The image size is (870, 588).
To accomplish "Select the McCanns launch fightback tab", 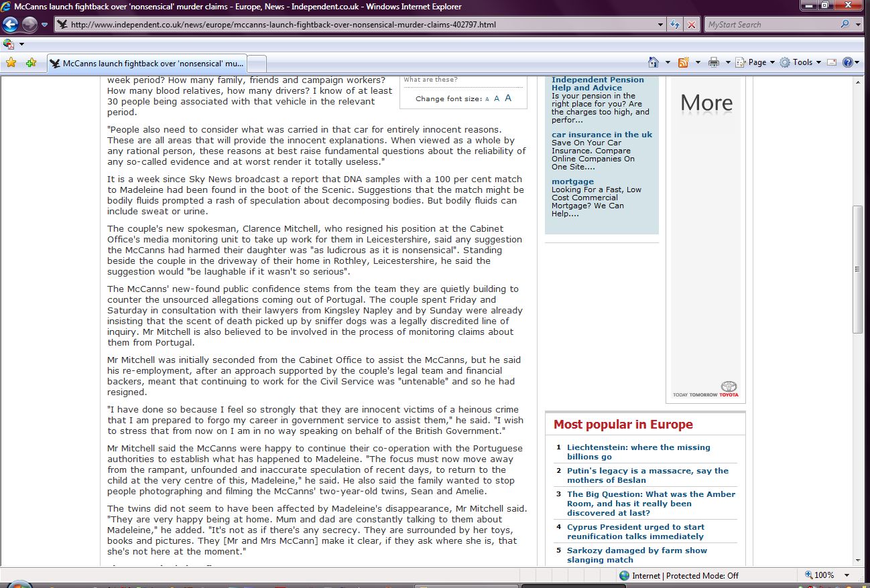I will [x=147, y=64].
